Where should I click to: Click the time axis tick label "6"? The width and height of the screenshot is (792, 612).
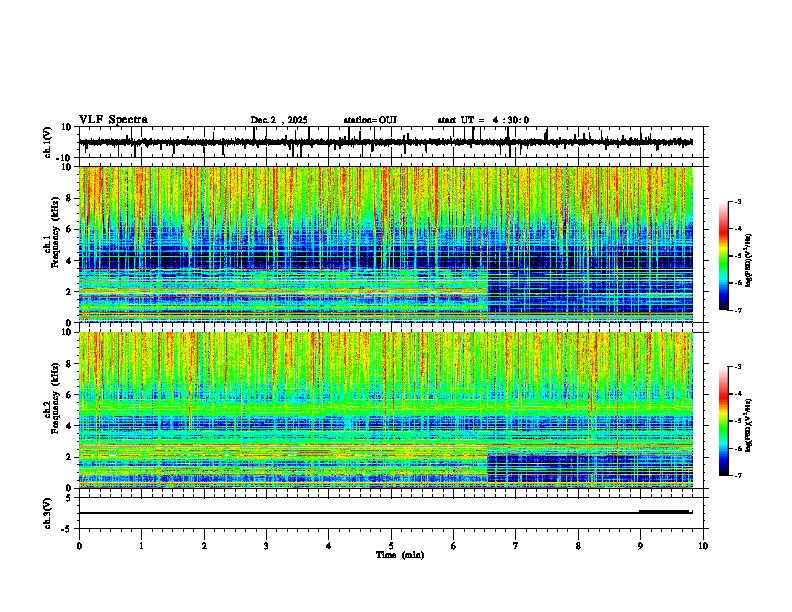tap(454, 546)
